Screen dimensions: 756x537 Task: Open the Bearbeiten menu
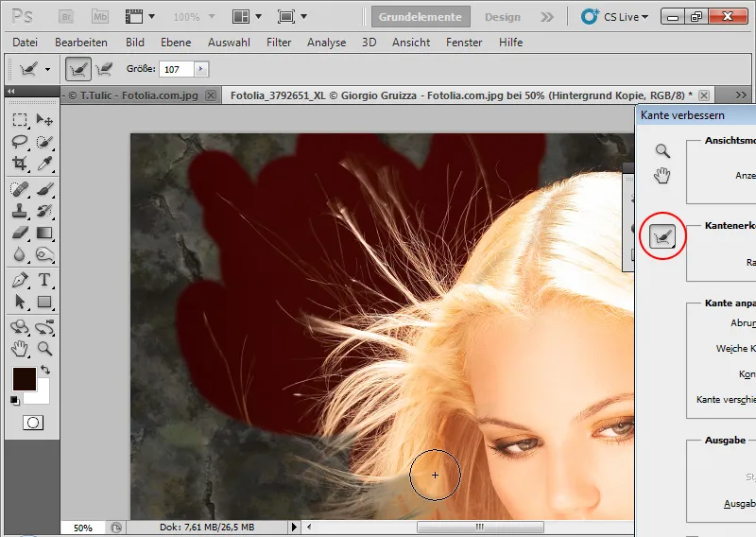pyautogui.click(x=81, y=43)
